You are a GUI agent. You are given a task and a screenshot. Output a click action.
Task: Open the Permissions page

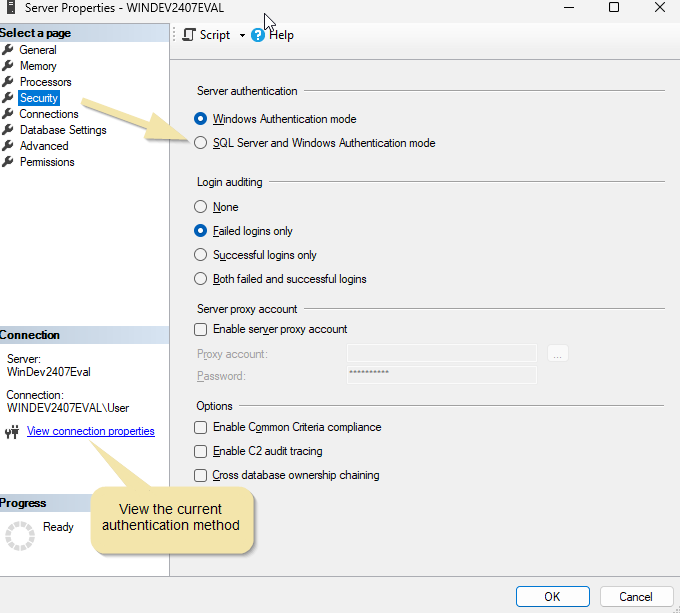tap(47, 162)
